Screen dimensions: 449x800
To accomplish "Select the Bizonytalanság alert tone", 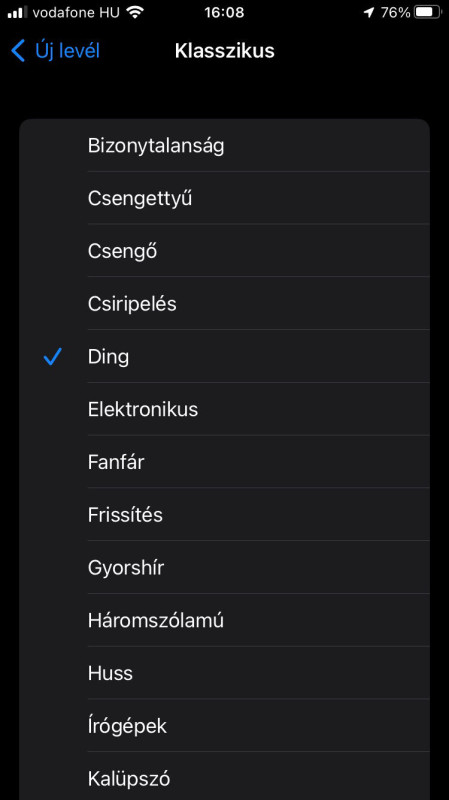I will point(224,146).
